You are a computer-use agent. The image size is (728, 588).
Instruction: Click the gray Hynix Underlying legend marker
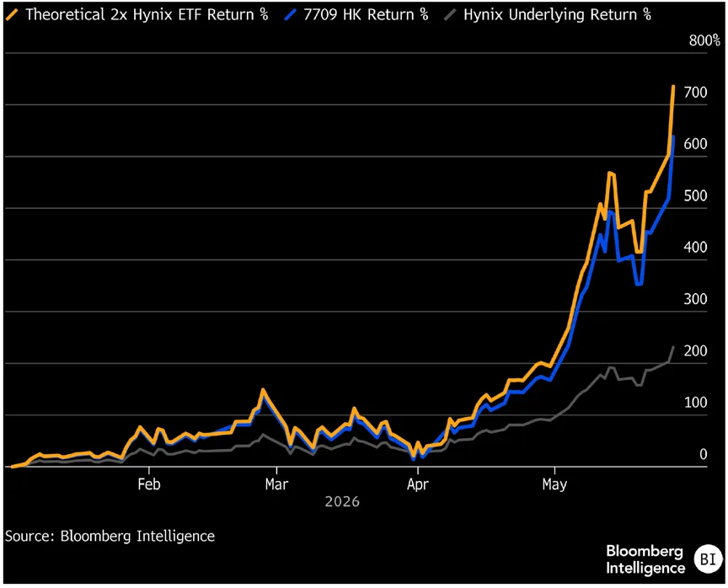pyautogui.click(x=450, y=14)
